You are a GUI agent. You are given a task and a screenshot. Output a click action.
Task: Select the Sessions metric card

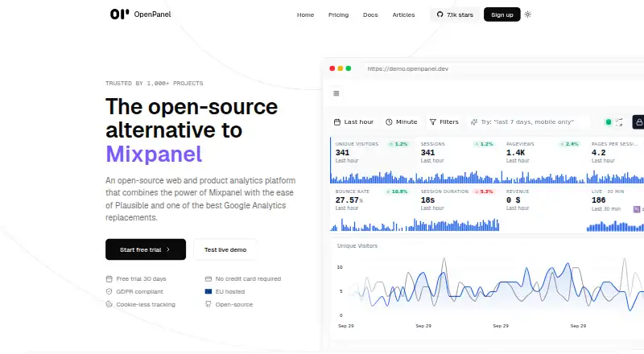pyautogui.click(x=458, y=161)
